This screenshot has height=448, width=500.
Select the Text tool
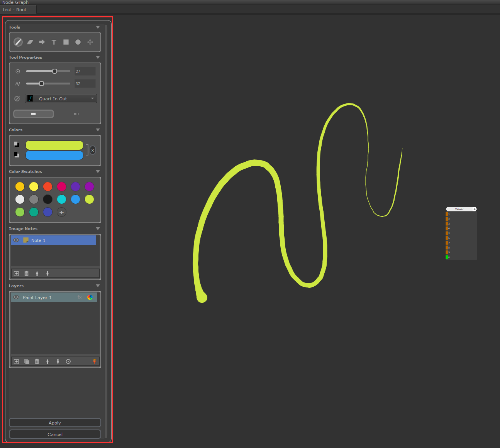pyautogui.click(x=54, y=42)
